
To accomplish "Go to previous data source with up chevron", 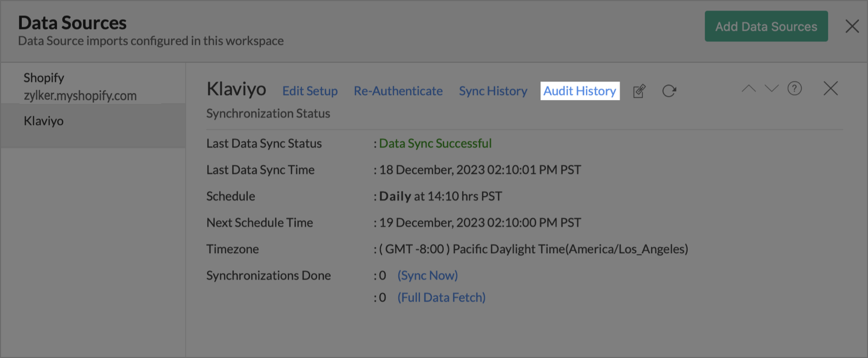I will 748,89.
